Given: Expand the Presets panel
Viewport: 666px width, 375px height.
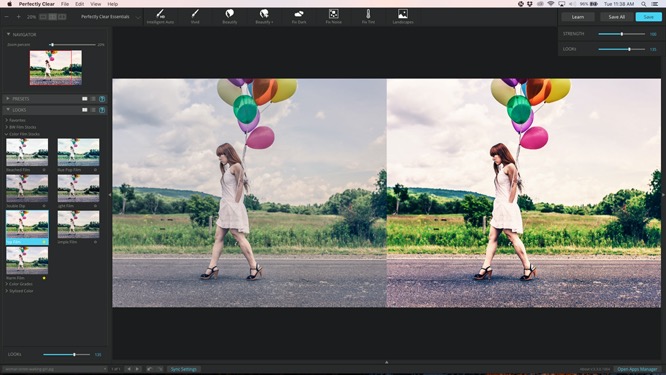Looking at the screenshot, I should [8, 99].
